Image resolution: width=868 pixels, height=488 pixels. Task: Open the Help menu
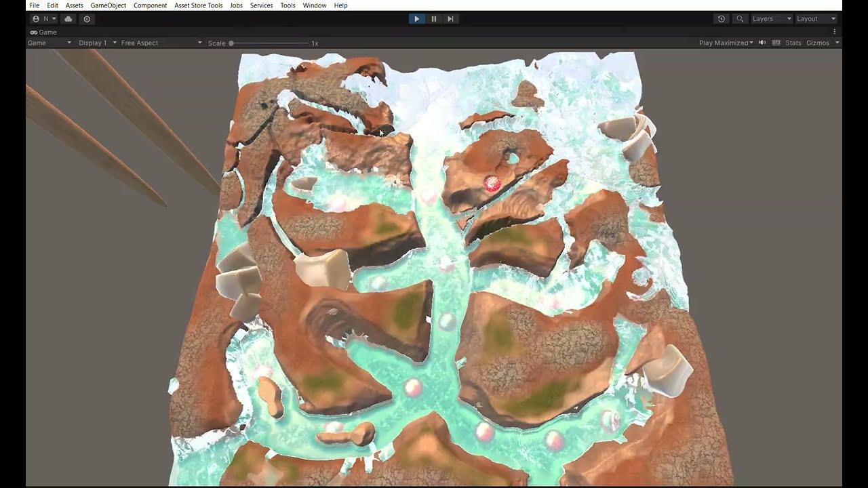click(340, 5)
